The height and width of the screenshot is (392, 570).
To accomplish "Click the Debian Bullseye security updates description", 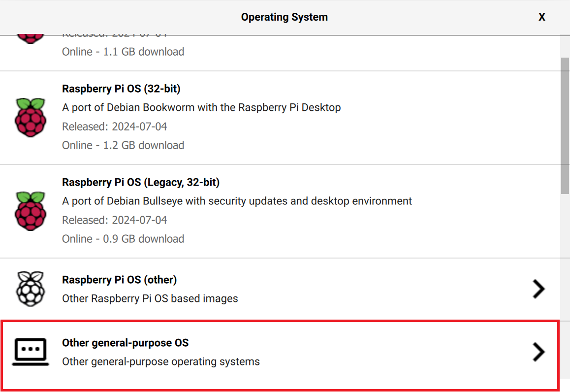I will [237, 201].
